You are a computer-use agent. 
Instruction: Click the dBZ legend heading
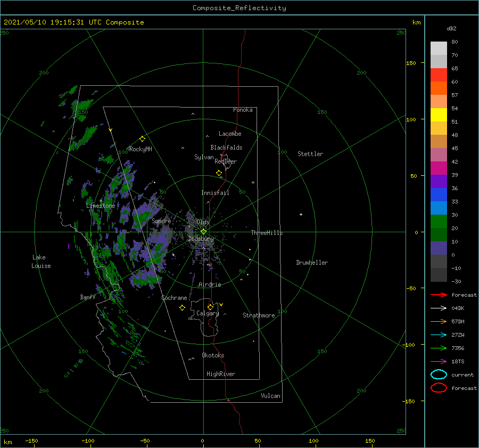[451, 28]
